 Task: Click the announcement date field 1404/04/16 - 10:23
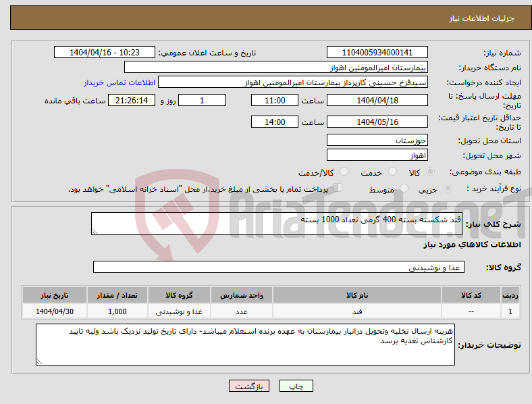coord(105,53)
